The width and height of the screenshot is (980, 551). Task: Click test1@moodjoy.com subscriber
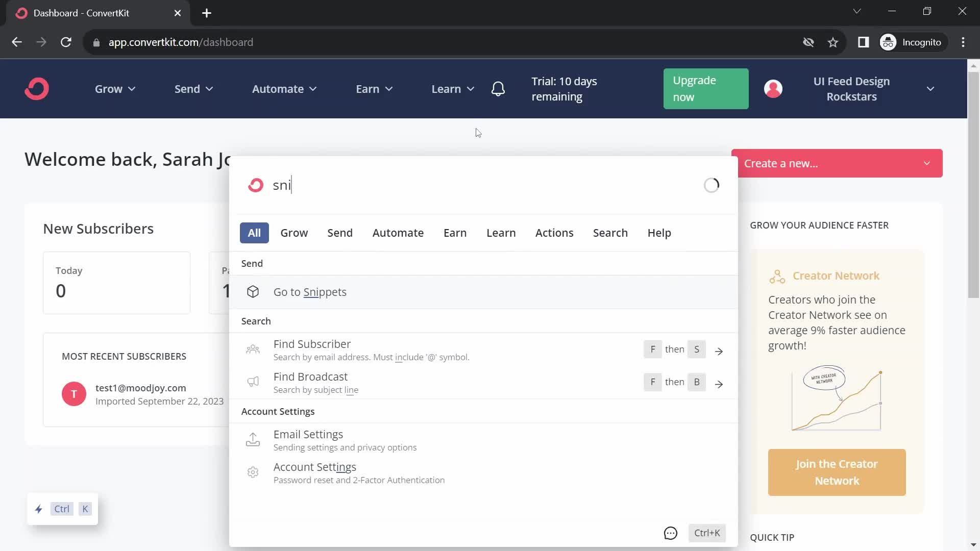(141, 388)
